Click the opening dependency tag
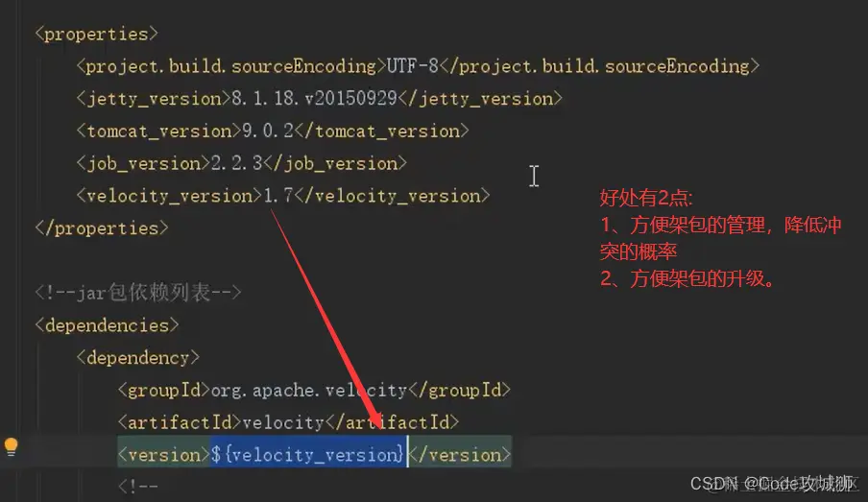The width and height of the screenshot is (868, 502). (138, 358)
